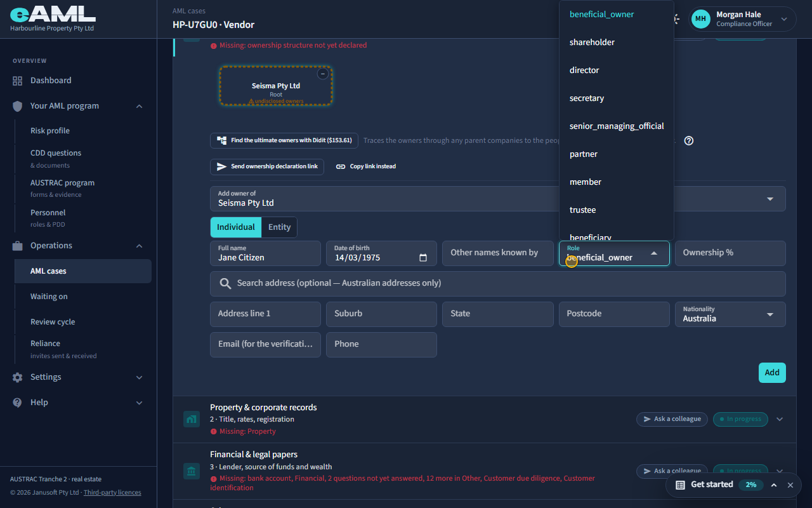
Task: Click the help icon after Didit description
Action: pyautogui.click(x=689, y=140)
